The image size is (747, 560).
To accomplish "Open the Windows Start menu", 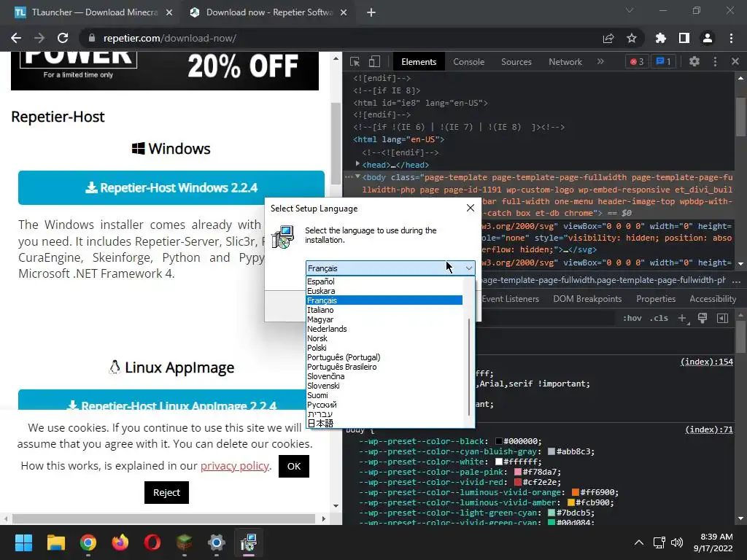I will pos(23,542).
